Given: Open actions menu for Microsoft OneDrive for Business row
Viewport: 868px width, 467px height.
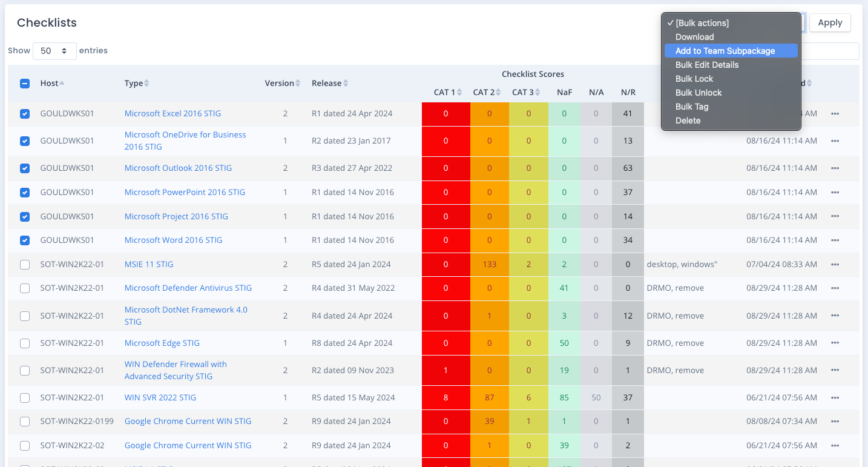Looking at the screenshot, I should tap(835, 141).
